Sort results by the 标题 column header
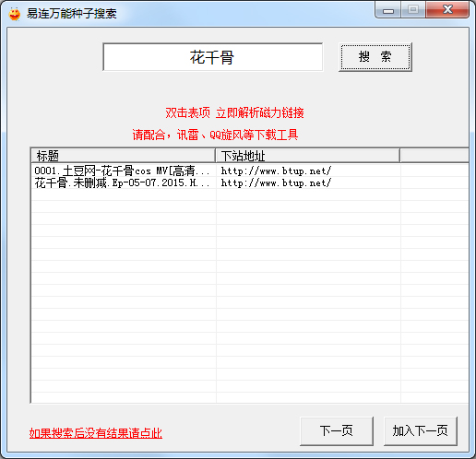 pyautogui.click(x=123, y=156)
